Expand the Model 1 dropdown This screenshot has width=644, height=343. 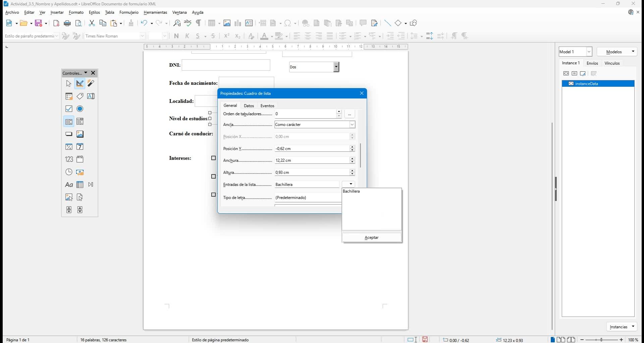[x=589, y=52]
